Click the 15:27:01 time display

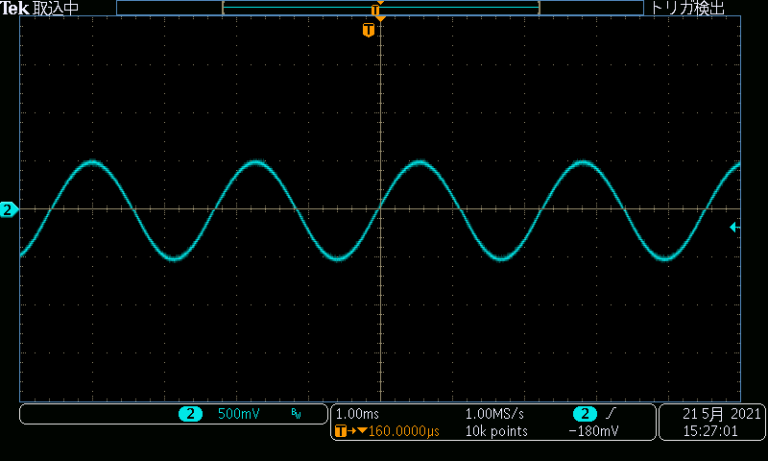(710, 431)
